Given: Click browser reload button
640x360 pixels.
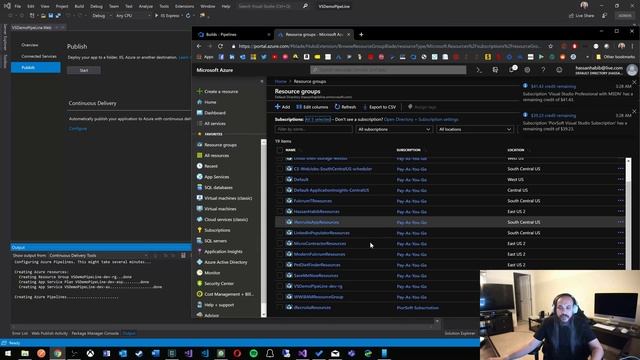Looking at the screenshot, I should 220,46.
